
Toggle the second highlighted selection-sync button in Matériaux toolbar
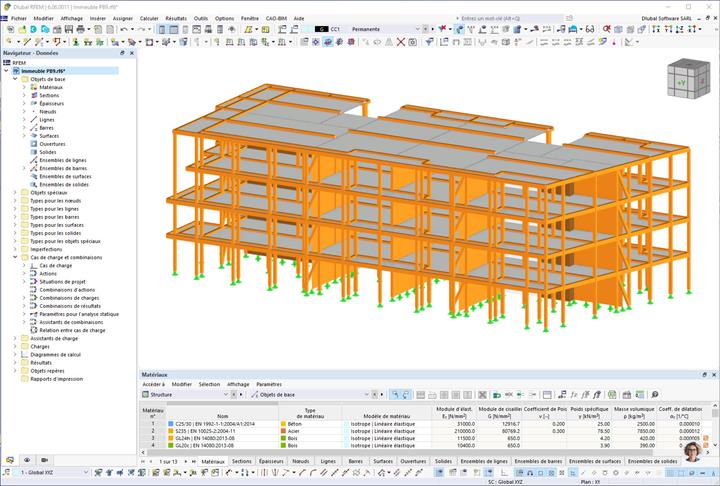[406, 395]
